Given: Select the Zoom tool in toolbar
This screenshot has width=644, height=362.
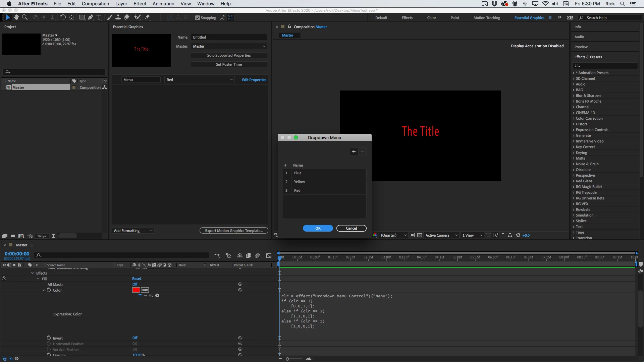Looking at the screenshot, I should click(24, 17).
